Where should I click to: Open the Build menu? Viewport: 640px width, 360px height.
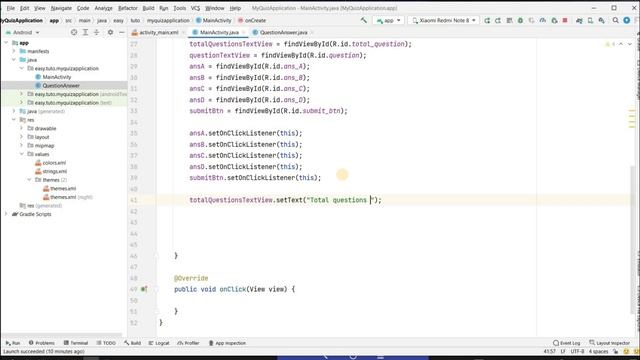(x=148, y=8)
